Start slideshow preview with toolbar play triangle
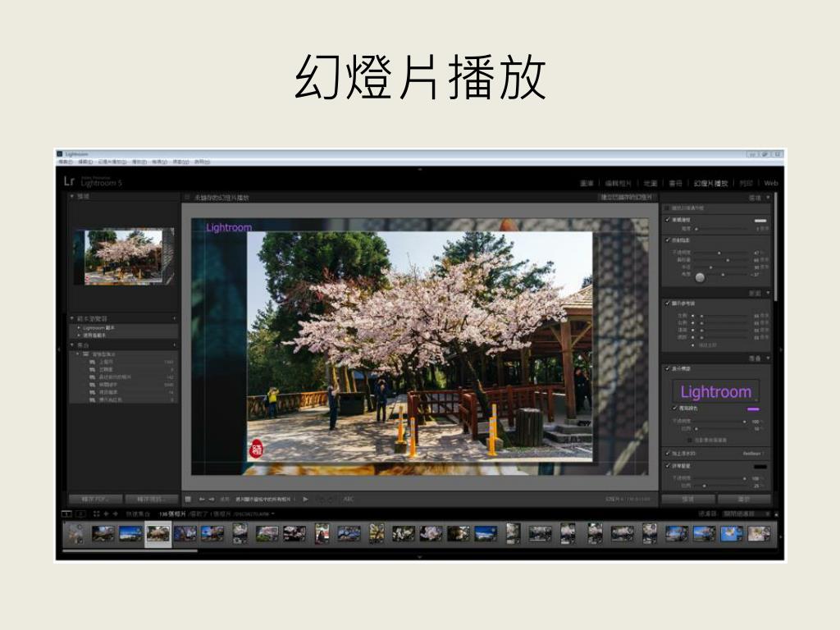 click(x=305, y=500)
